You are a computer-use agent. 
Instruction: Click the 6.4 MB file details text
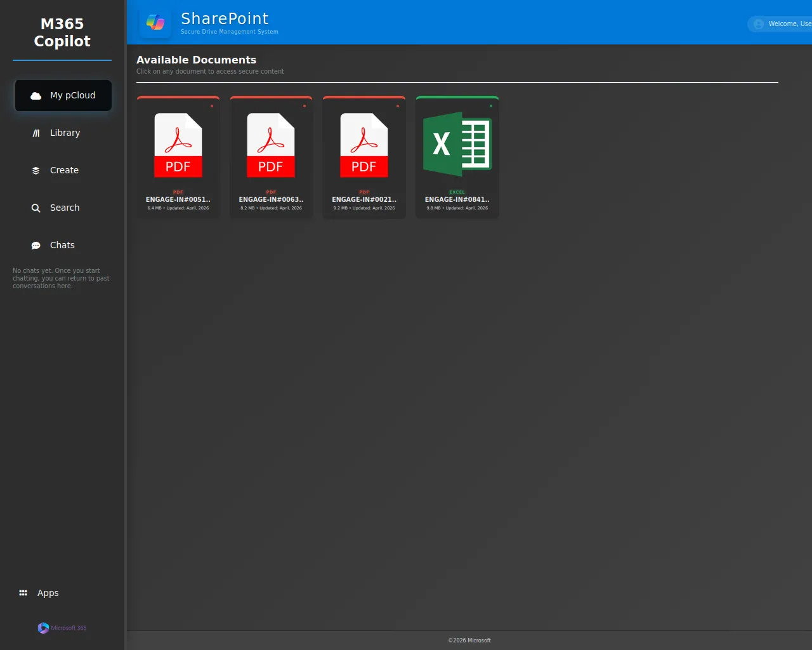pyautogui.click(x=178, y=208)
